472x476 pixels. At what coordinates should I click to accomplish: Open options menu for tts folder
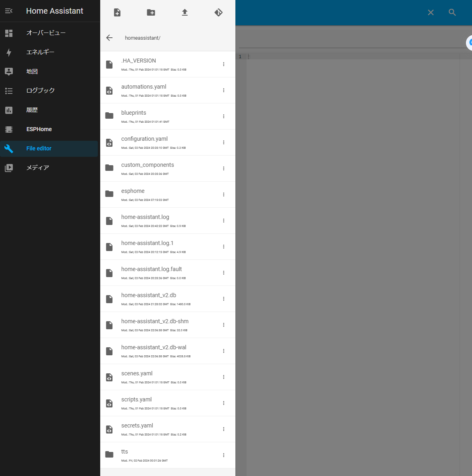click(224, 456)
